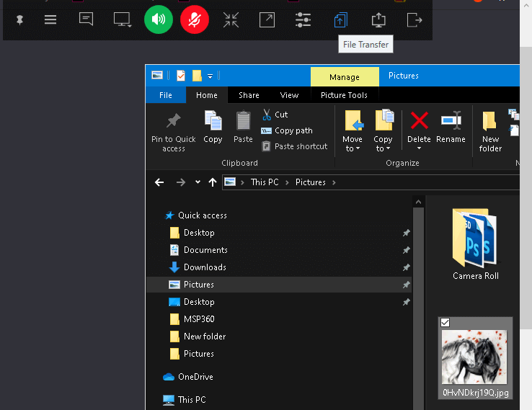Screen dimensions: 532x410
Task: Click the red Delete icon
Action: (x=419, y=120)
